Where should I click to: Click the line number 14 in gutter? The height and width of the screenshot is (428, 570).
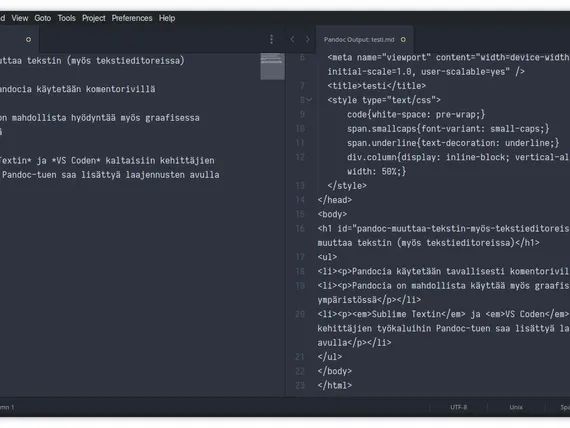(x=300, y=200)
